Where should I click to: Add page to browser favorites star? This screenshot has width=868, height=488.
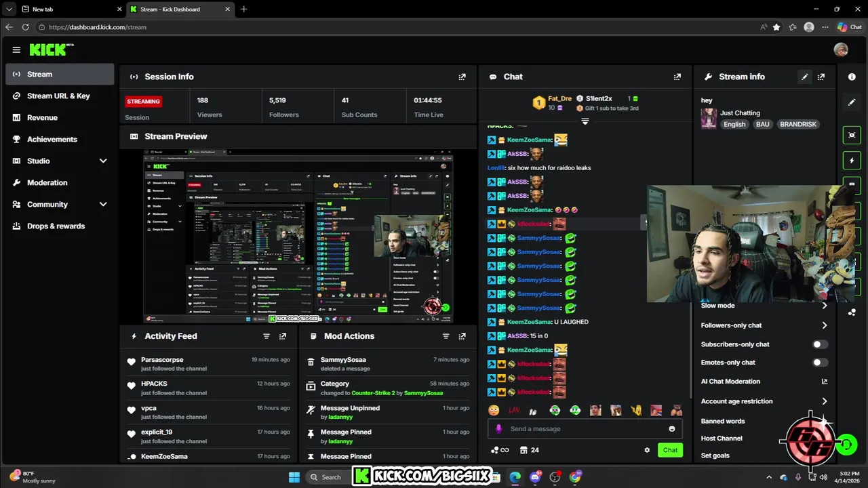[x=776, y=27]
